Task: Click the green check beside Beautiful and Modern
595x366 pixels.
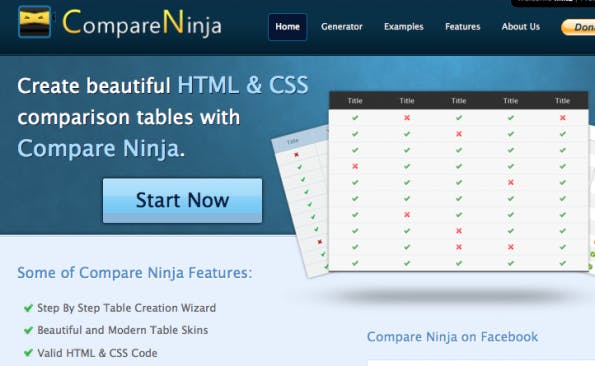Action: pos(28,330)
